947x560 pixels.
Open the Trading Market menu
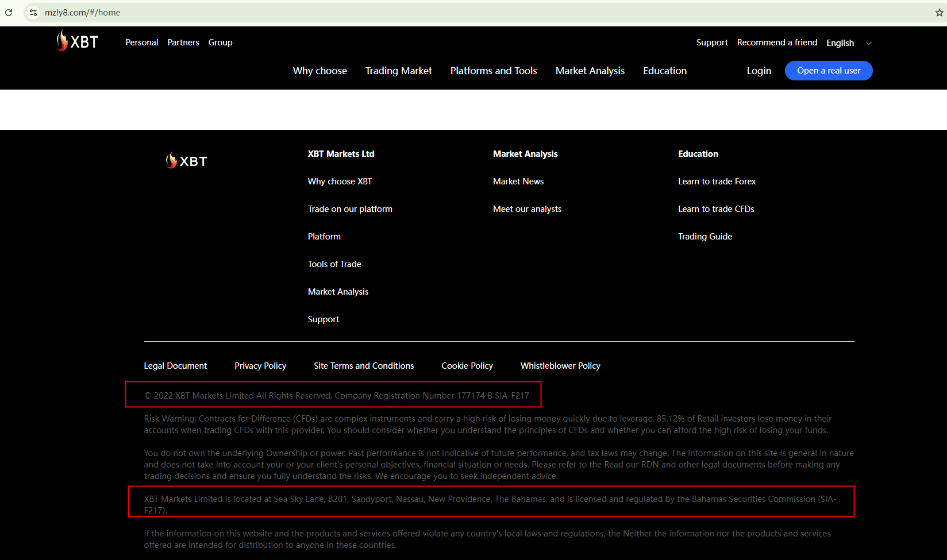coord(399,71)
